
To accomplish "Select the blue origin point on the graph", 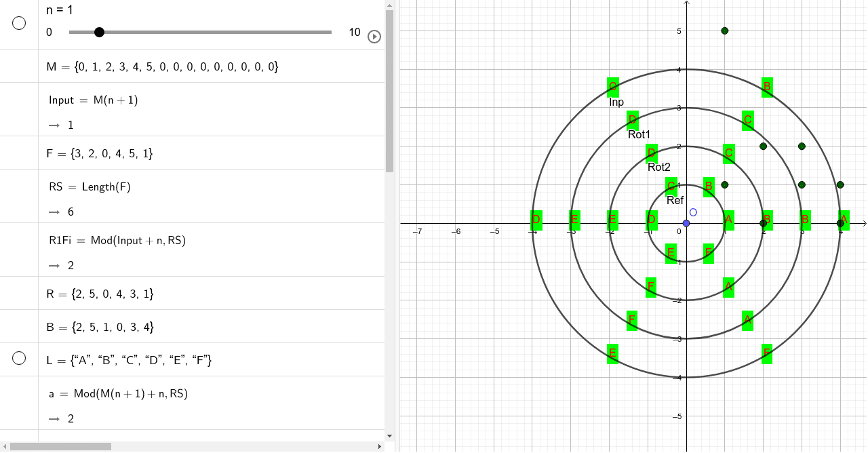I will coord(685,224).
